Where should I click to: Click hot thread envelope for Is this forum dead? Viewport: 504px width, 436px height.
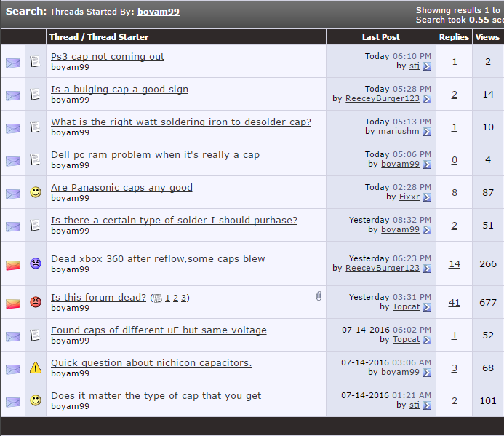point(13,304)
